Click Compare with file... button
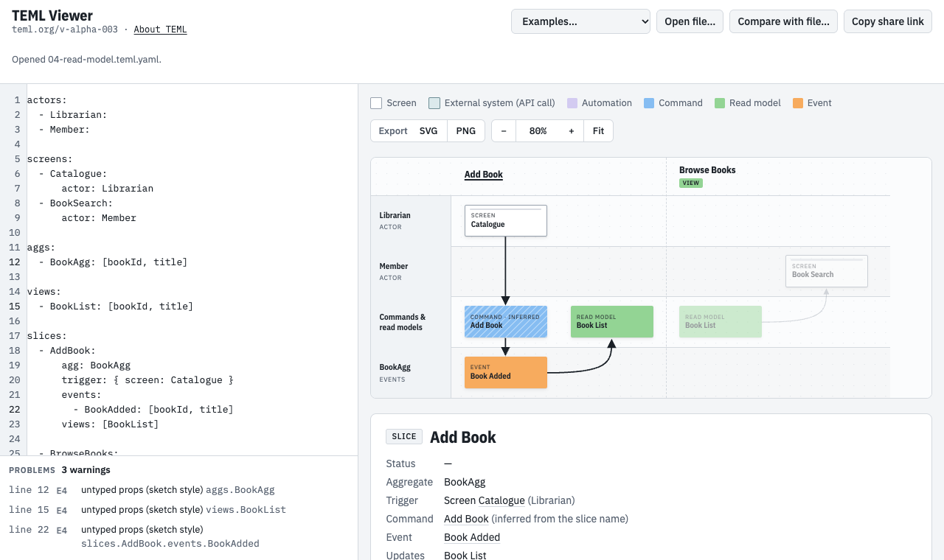Viewport: 944px width, 560px height. (783, 21)
